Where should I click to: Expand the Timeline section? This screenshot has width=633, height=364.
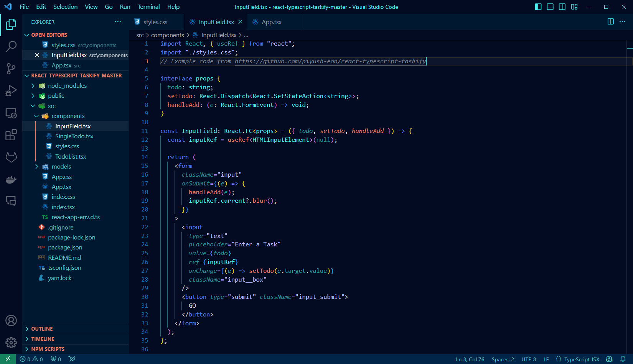(x=76, y=339)
